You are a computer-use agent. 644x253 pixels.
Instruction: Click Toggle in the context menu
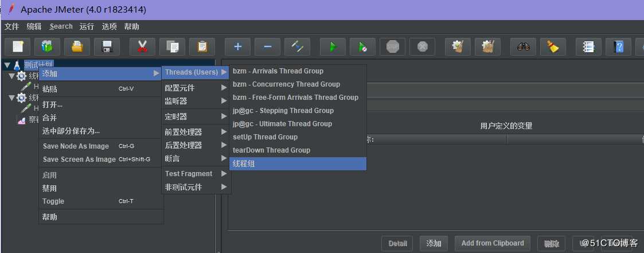(101, 201)
